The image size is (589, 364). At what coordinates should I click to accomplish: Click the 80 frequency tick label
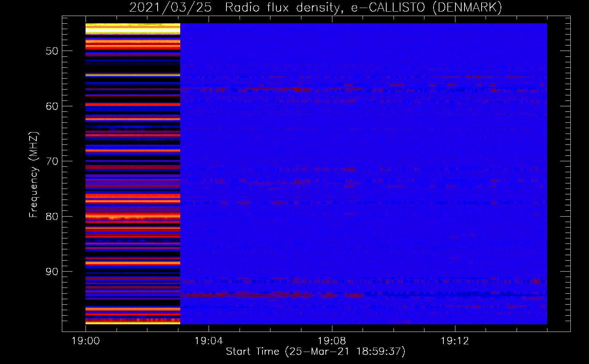point(52,217)
